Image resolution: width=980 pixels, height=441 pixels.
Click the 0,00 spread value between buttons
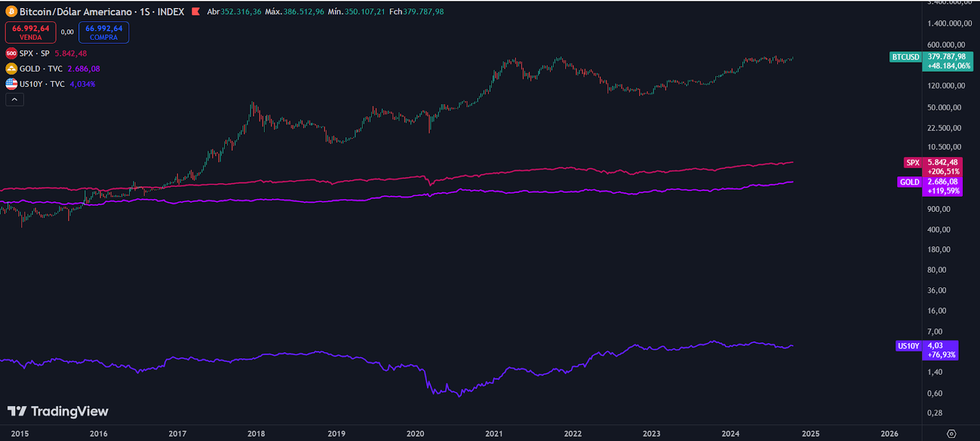click(67, 32)
